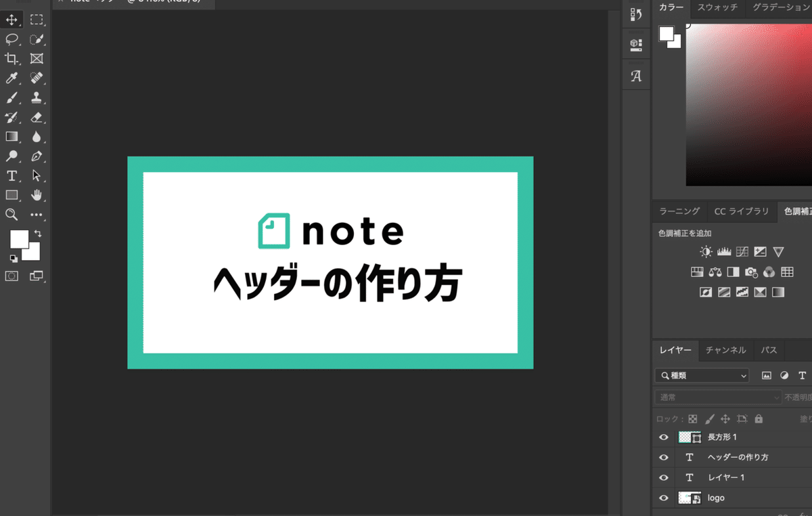Select the Crop tool
The height and width of the screenshot is (516, 812).
(x=12, y=58)
